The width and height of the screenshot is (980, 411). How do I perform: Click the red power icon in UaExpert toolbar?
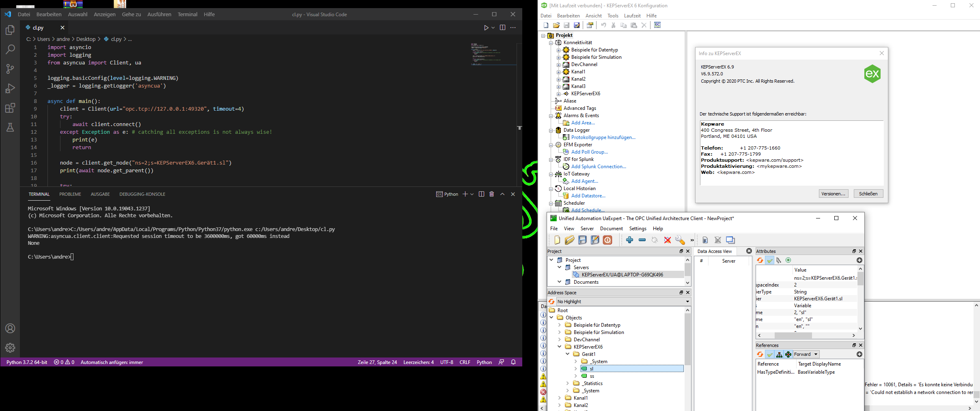pyautogui.click(x=607, y=240)
